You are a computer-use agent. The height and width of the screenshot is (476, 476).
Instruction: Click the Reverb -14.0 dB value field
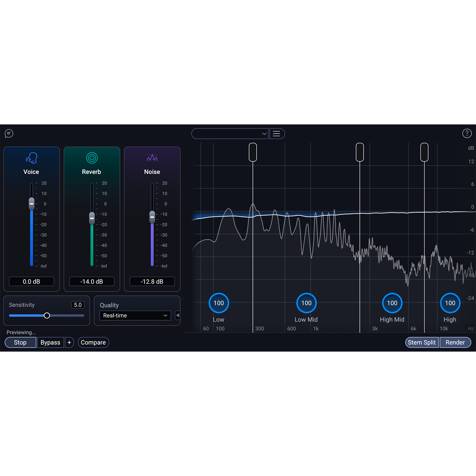(x=92, y=282)
